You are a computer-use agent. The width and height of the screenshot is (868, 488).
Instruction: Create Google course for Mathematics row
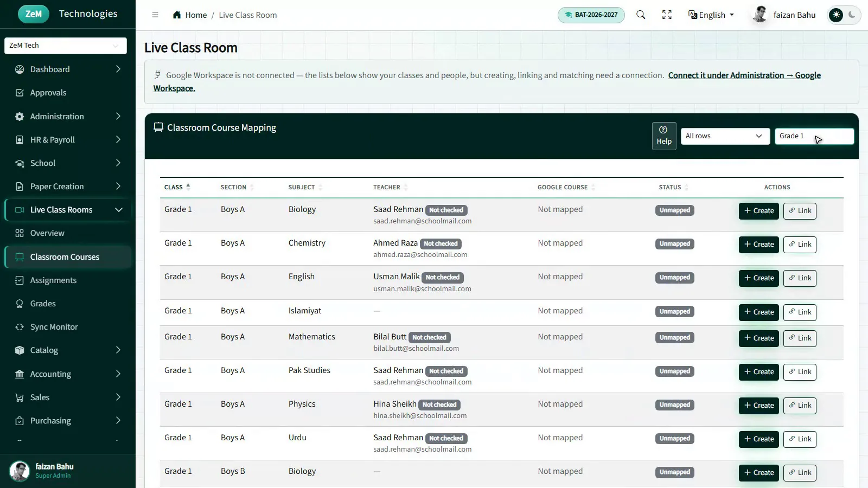click(x=758, y=338)
